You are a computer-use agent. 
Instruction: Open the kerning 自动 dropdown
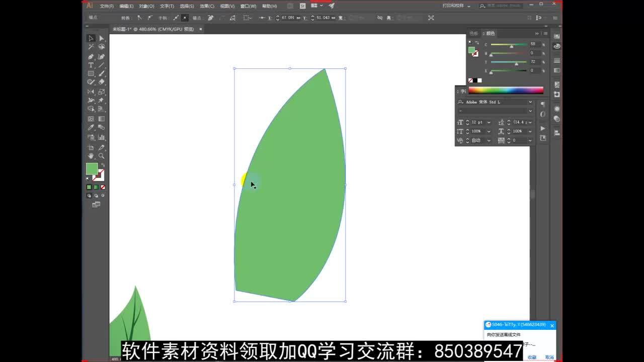[489, 140]
